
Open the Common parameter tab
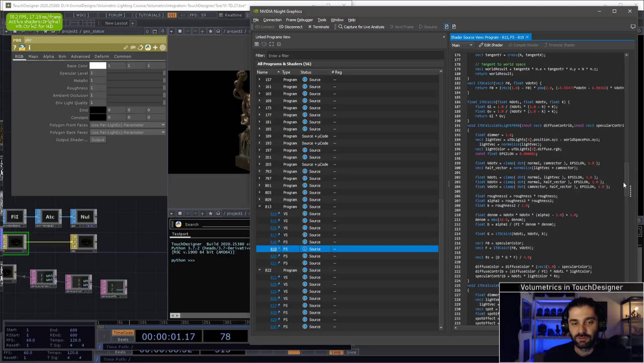click(x=122, y=57)
